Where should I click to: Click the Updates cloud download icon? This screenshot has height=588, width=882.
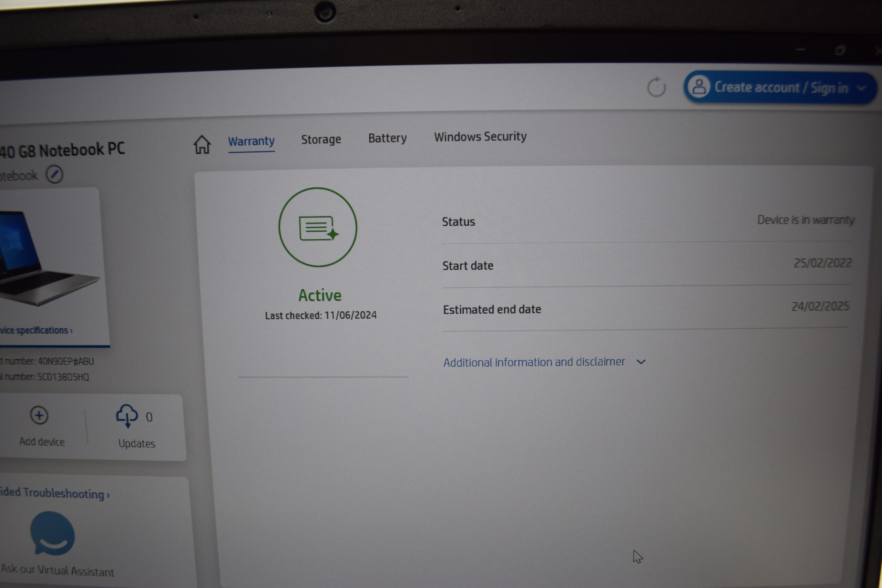pyautogui.click(x=127, y=416)
